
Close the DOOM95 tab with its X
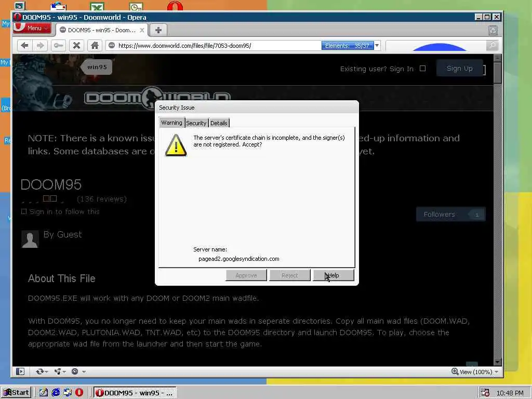tap(142, 30)
